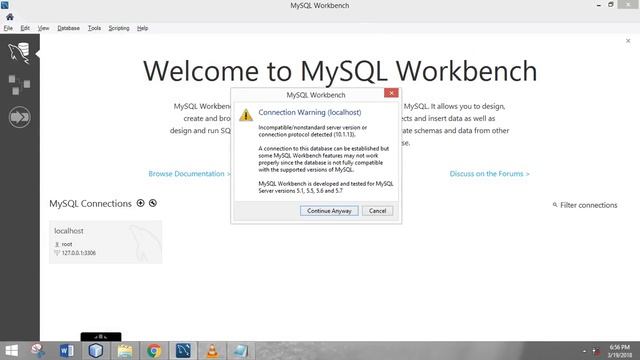Image resolution: width=640 pixels, height=360 pixels.
Task: Follow the Browse Documentation link
Action: (x=189, y=174)
